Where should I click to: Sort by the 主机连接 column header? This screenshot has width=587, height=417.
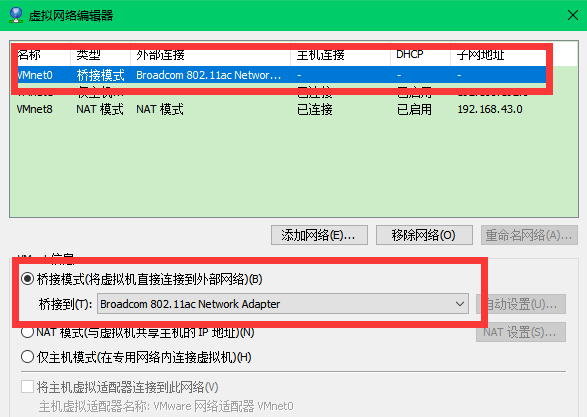click(340, 55)
